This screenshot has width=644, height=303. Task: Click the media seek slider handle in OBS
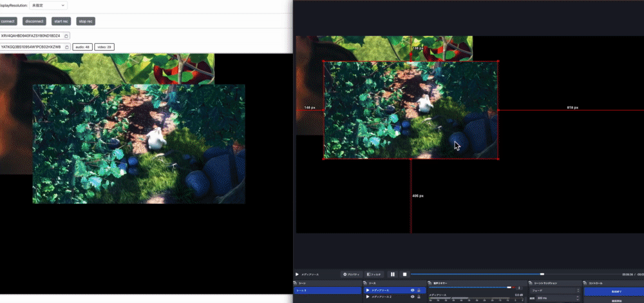click(542, 274)
